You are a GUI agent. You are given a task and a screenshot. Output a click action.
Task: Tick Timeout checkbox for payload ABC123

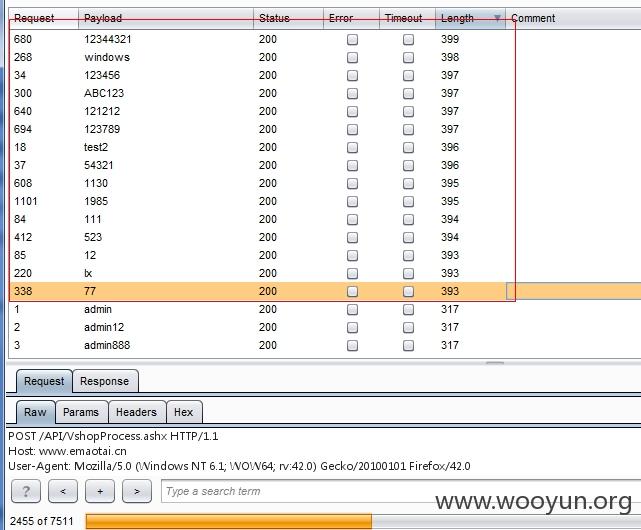pyautogui.click(x=408, y=93)
